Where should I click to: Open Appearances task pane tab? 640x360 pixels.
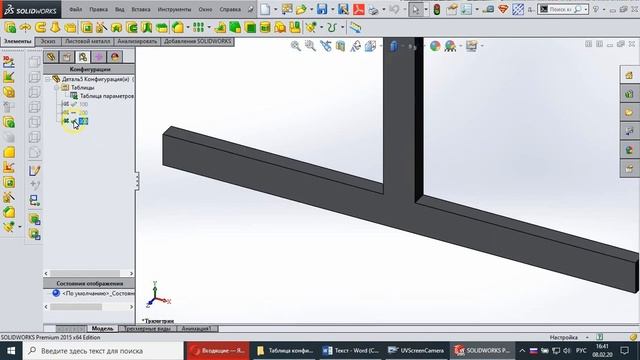point(629,150)
